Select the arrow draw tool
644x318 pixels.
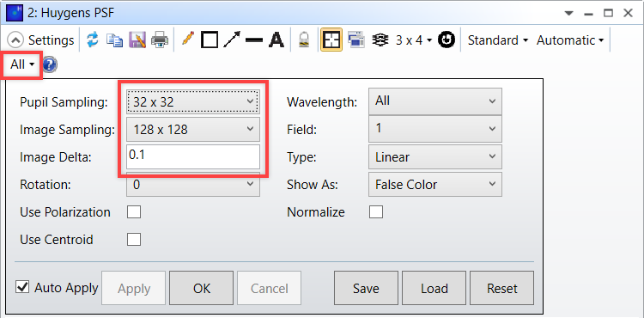[232, 40]
